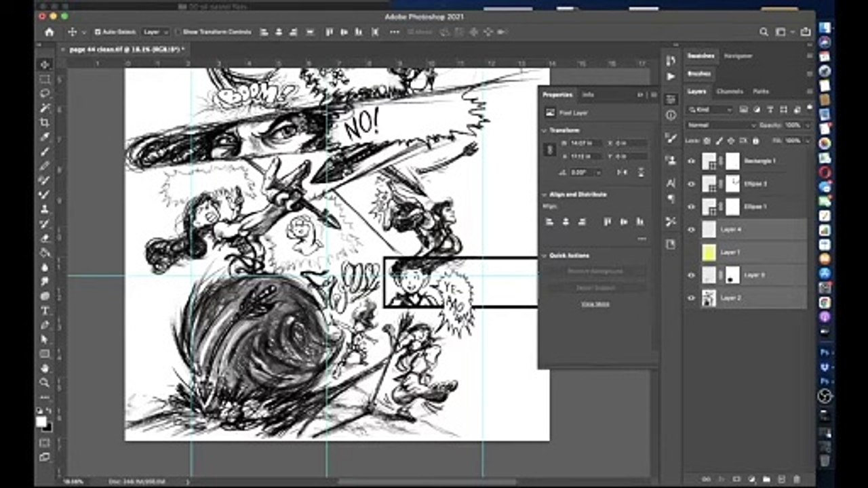This screenshot has height=488, width=868.
Task: Create a new layer from the Layers footer
Action: pos(781,479)
